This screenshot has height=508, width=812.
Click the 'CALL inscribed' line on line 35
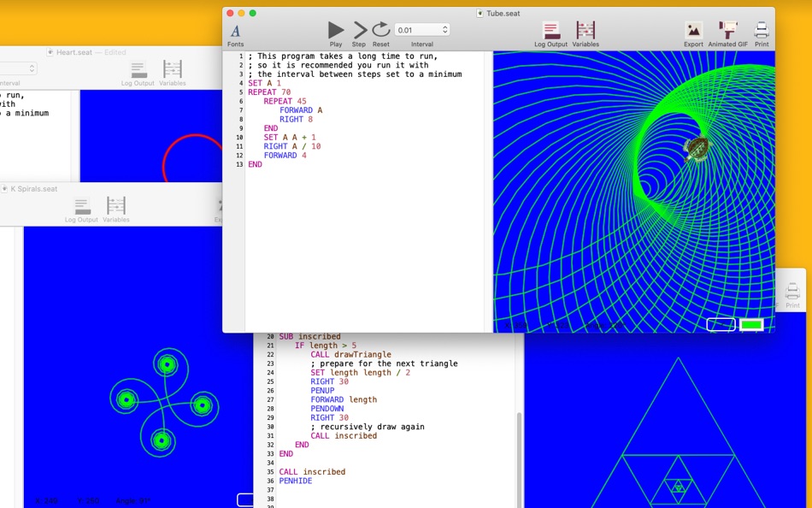coord(312,472)
